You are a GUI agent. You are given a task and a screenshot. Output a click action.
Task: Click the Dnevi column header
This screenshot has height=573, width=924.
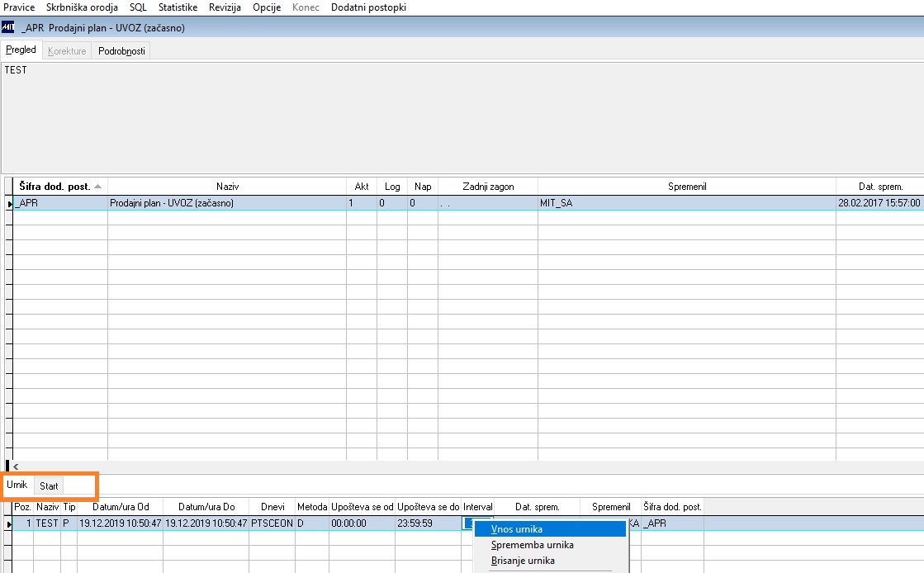272,507
